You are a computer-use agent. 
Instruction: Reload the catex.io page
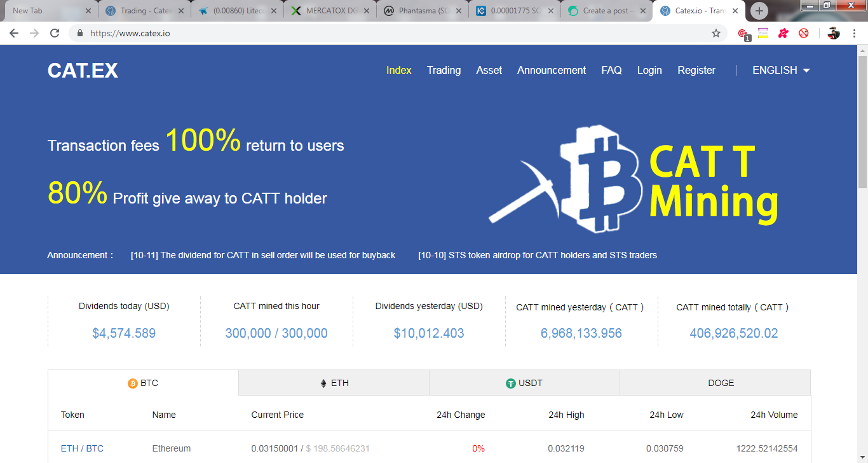pyautogui.click(x=55, y=33)
